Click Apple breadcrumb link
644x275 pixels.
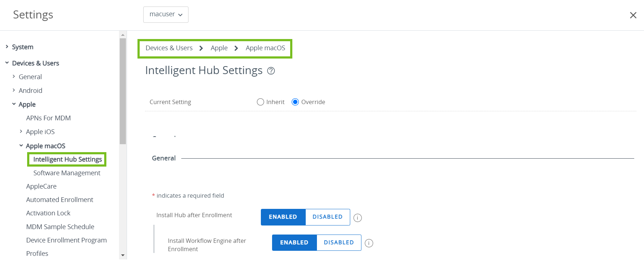point(219,48)
